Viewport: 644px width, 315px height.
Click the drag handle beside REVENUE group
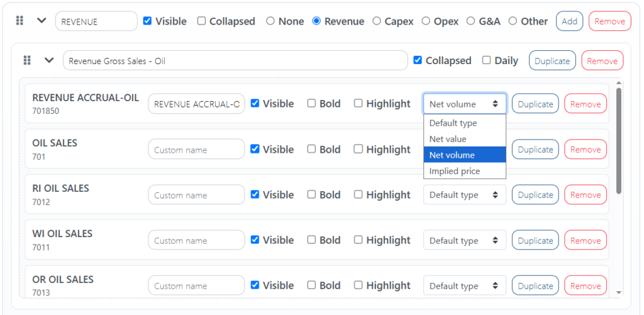coord(19,21)
